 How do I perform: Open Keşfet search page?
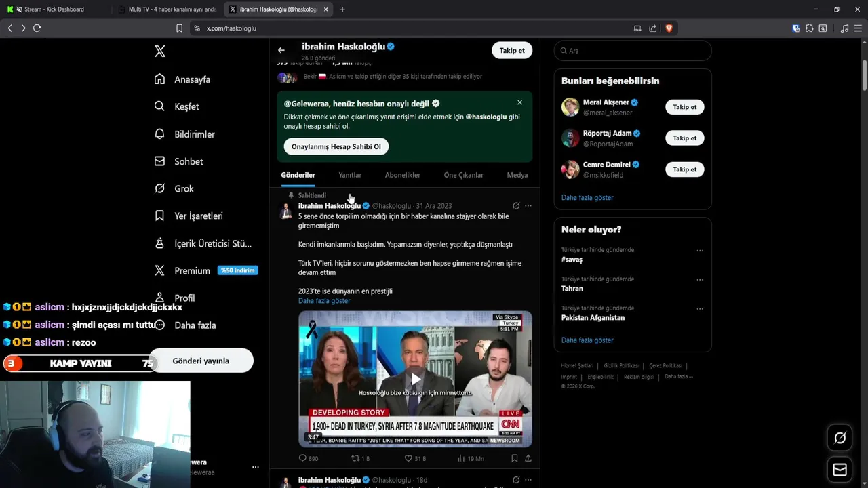click(177, 106)
